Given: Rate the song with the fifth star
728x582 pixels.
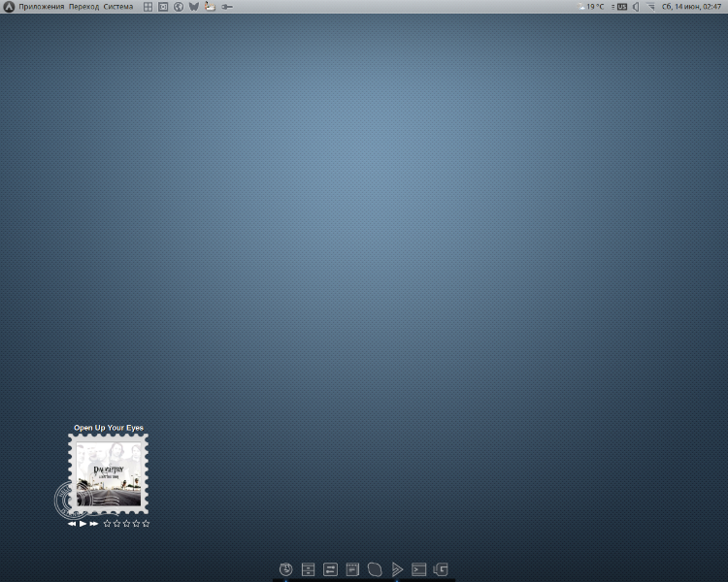Looking at the screenshot, I should pyautogui.click(x=147, y=524).
